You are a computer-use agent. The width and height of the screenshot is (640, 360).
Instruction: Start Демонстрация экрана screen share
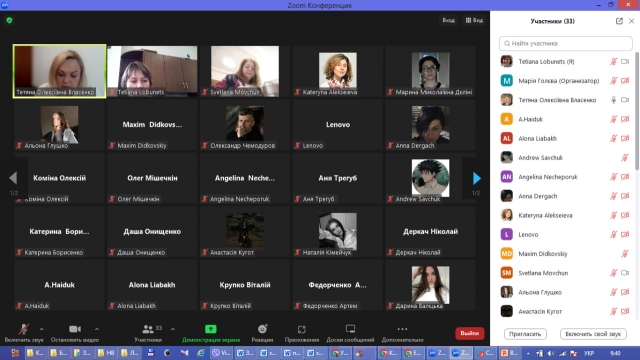point(211,333)
